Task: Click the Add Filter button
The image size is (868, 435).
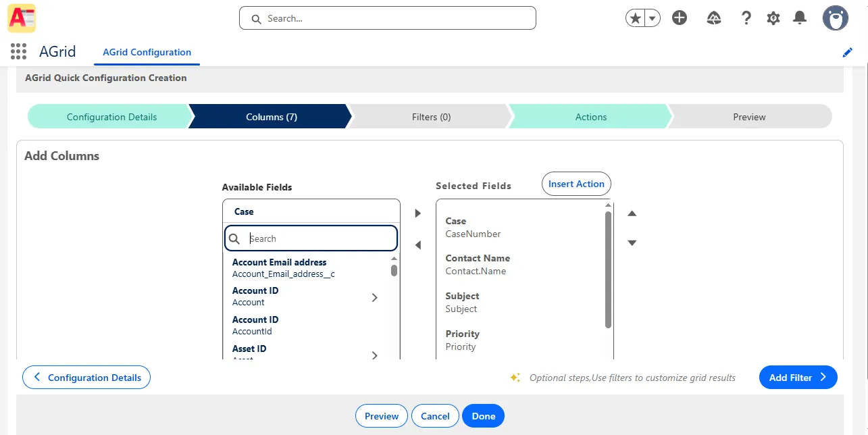Action: click(x=798, y=378)
